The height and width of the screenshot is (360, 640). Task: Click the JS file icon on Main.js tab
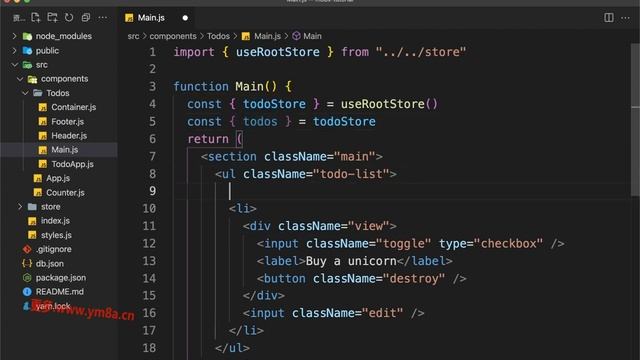(x=129, y=18)
